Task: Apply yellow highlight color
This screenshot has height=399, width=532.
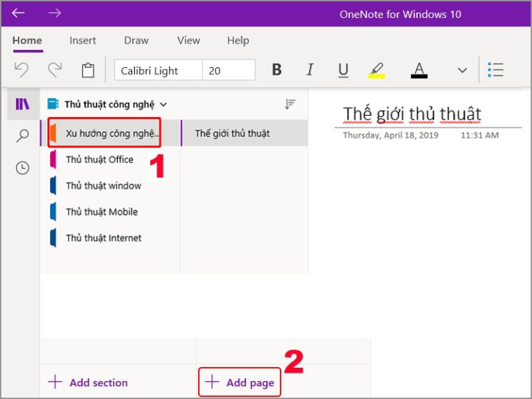Action: (377, 70)
